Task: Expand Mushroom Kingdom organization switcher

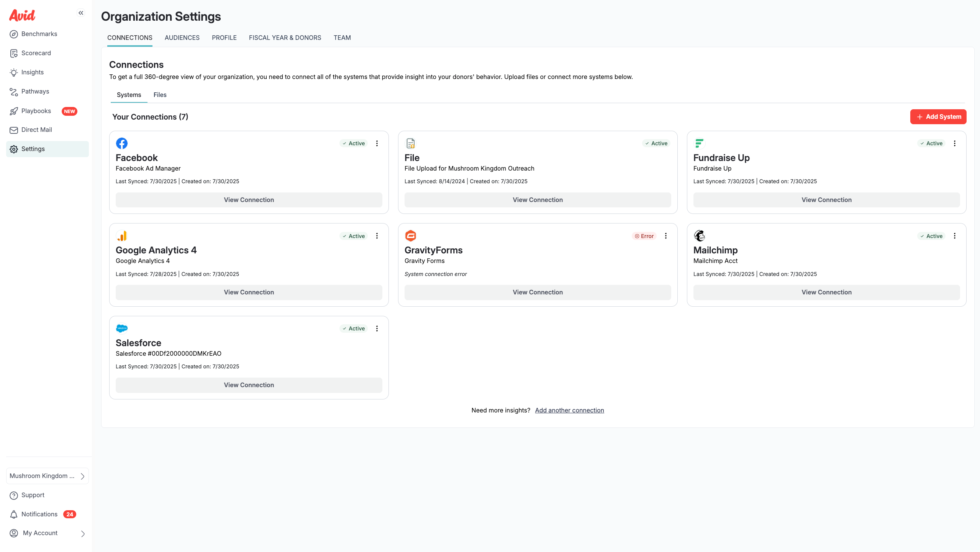Action: coord(48,476)
